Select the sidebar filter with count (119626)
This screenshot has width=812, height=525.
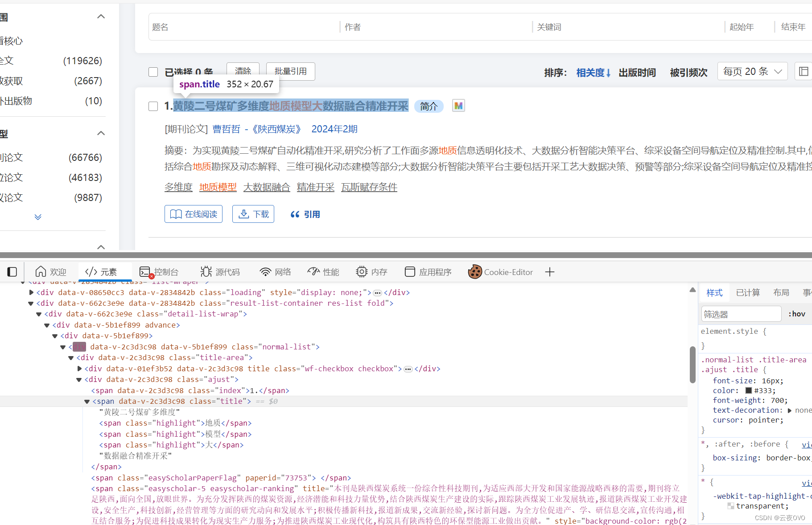pyautogui.click(x=51, y=61)
